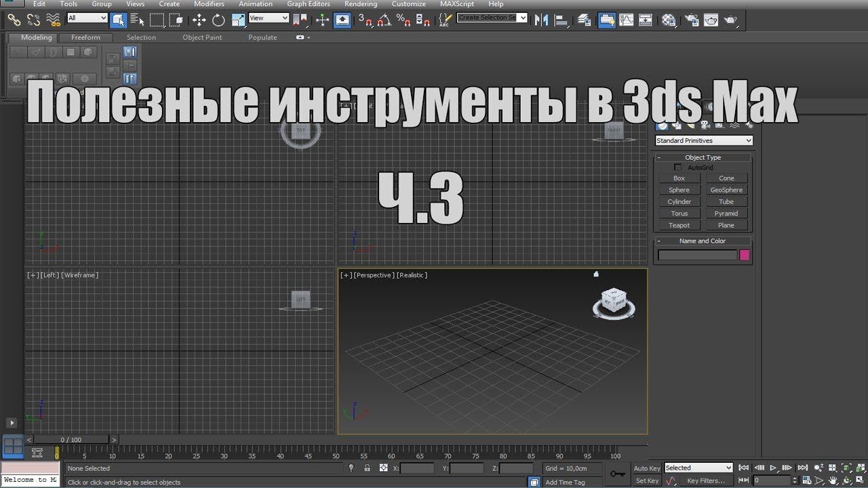
Task: Click the Mirror tool icon
Action: tap(541, 20)
